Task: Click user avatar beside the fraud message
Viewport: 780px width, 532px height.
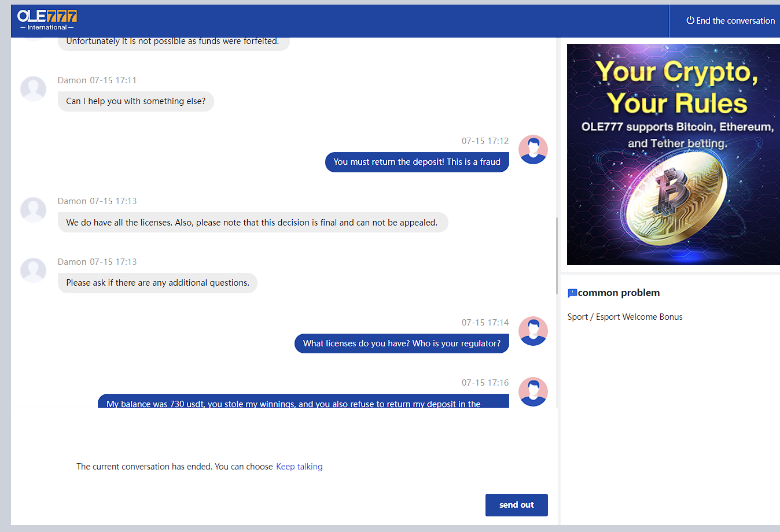Action: [532, 150]
